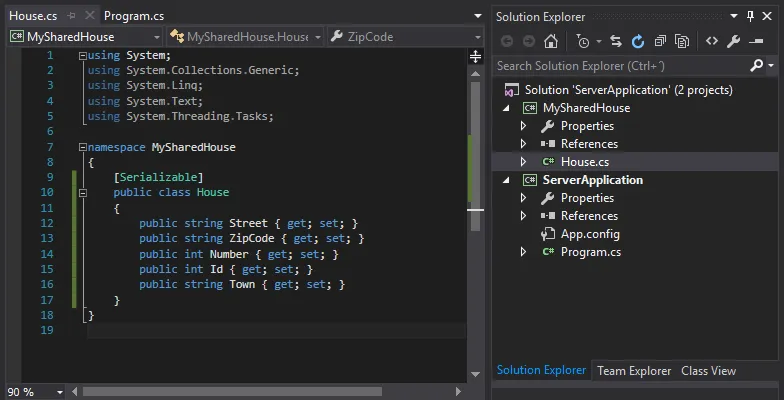The image size is (784, 400).
Task: Click the House.cs C# file icon
Action: pyautogui.click(x=548, y=162)
